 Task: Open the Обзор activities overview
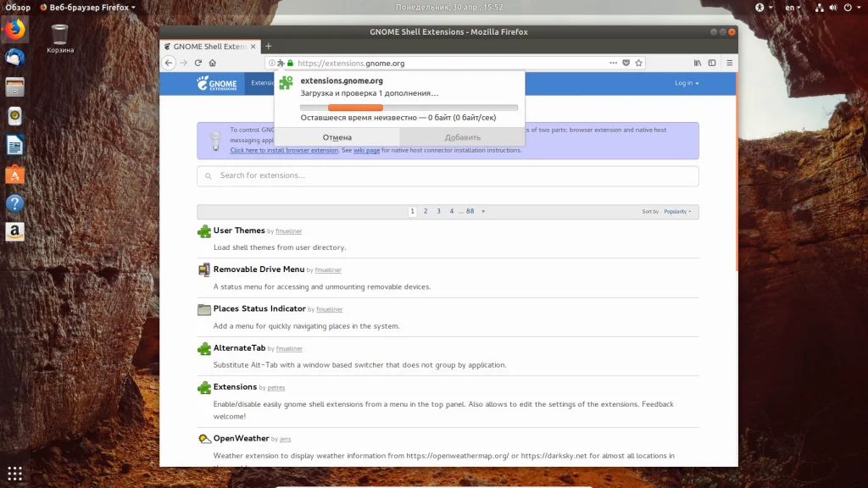18,7
